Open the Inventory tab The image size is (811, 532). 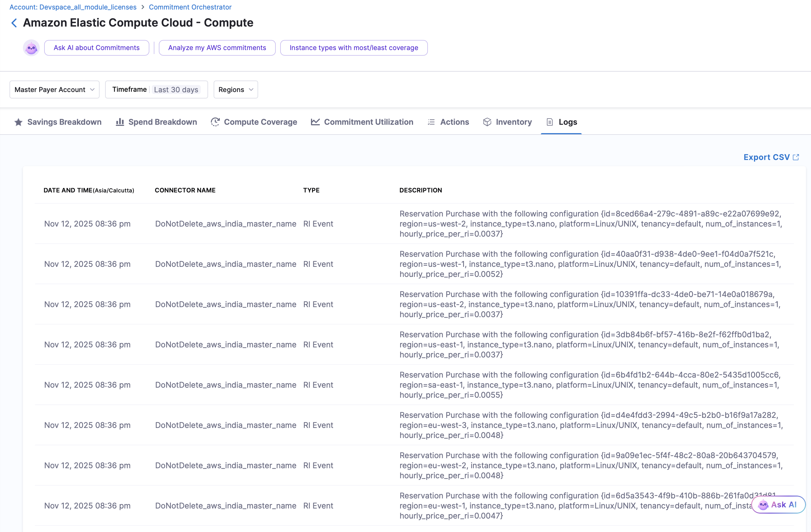(x=513, y=122)
